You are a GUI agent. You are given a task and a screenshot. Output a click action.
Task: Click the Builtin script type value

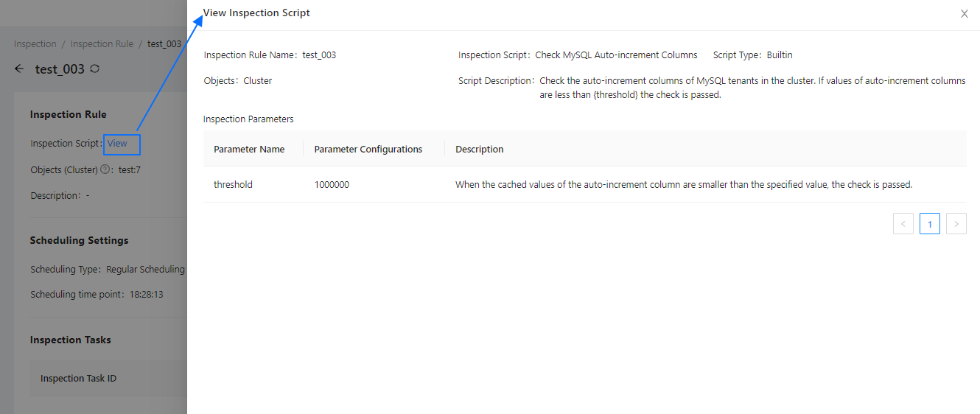point(780,55)
